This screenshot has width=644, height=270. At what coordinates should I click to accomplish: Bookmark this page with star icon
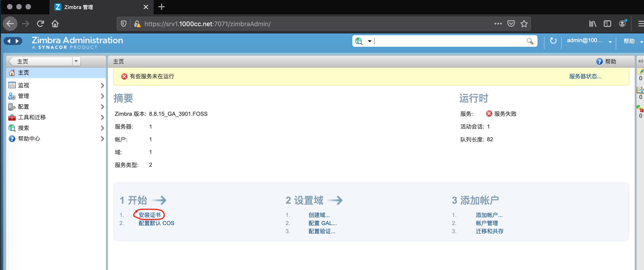pos(524,24)
